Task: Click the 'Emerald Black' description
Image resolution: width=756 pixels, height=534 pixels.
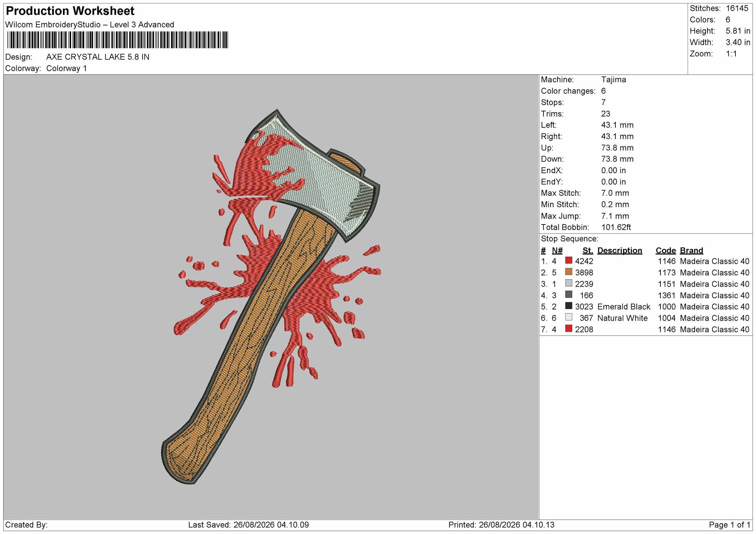Action: 624,307
